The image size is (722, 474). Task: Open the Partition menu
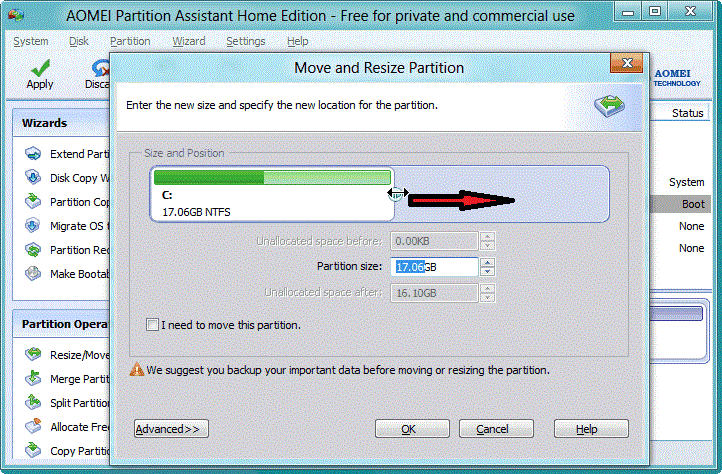[x=130, y=41]
